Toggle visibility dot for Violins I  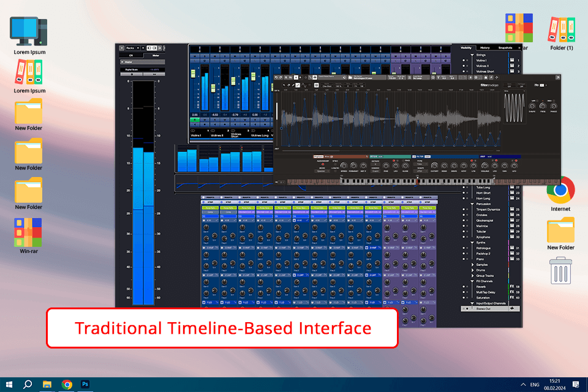click(464, 61)
